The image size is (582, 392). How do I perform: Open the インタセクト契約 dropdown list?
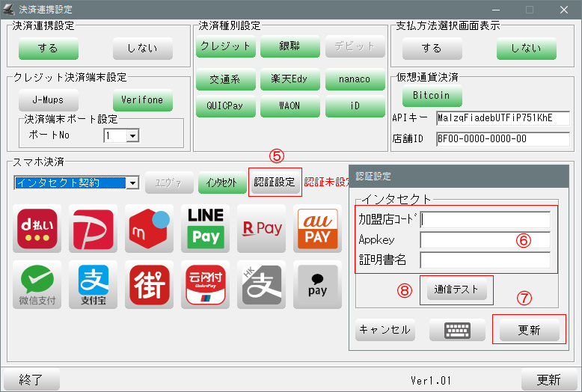coord(132,183)
